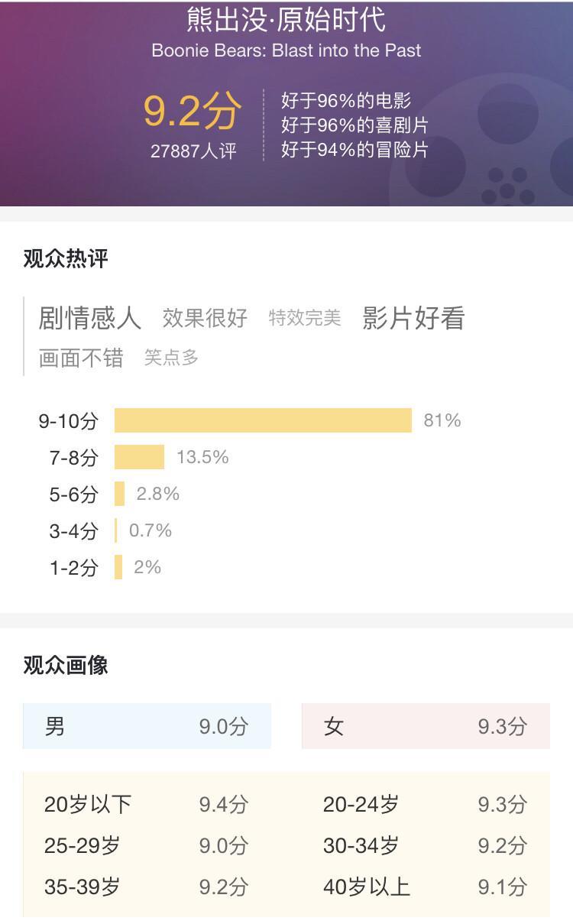
Task: Select the 影片好看 review tag
Action: tap(413, 317)
